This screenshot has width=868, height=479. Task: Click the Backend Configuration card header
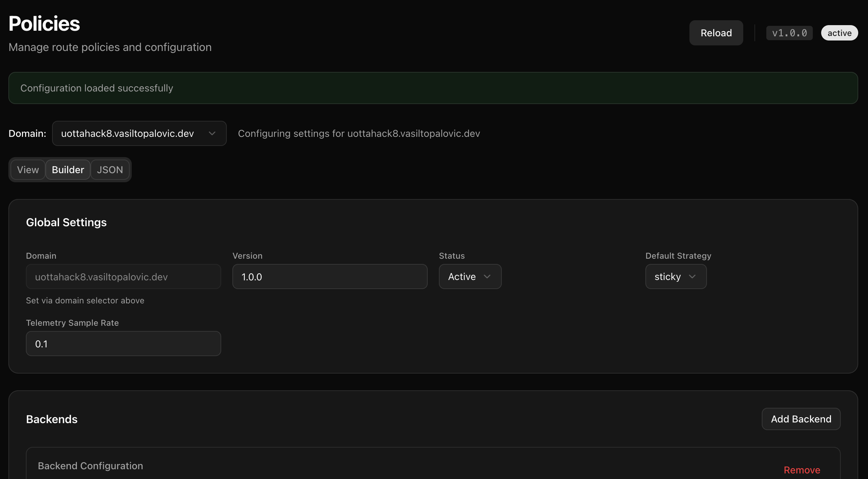click(x=91, y=466)
